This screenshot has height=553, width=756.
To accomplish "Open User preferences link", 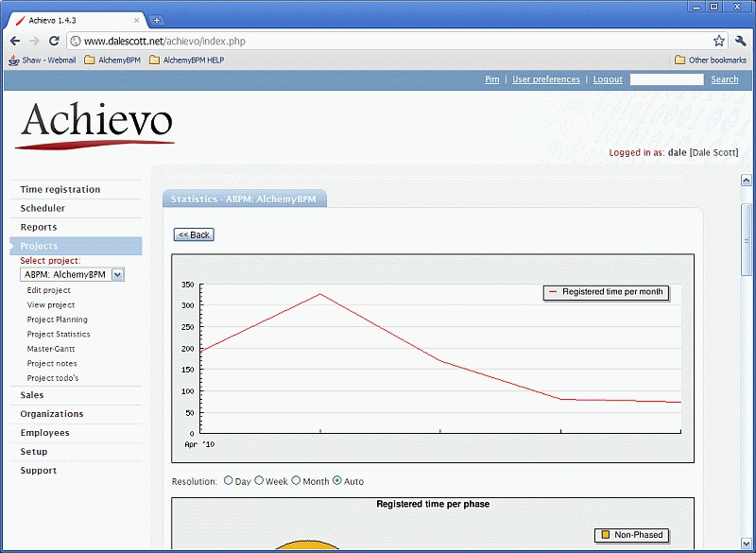I will click(546, 79).
